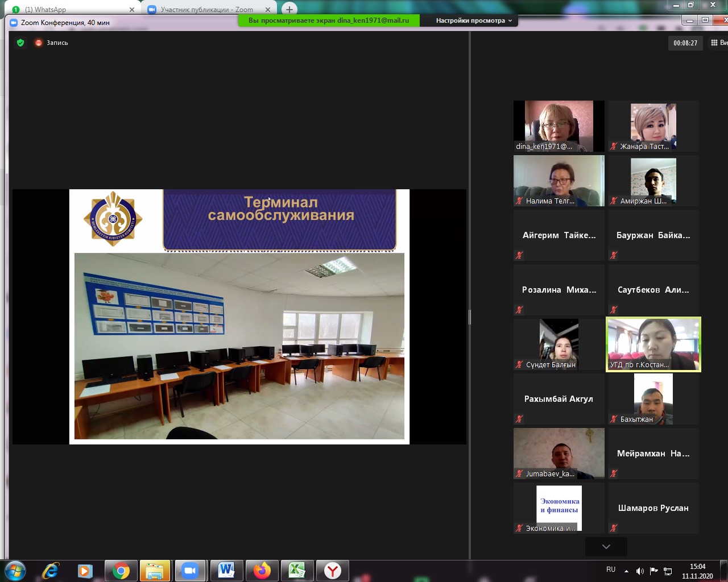Click the Windows Start button
Screen dimensions: 728x582
pos(15,570)
